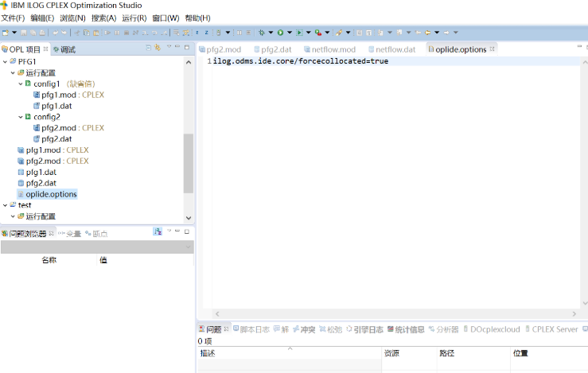Sort problems by 描述 column header
Image resolution: width=588 pixels, height=373 pixels.
point(290,353)
